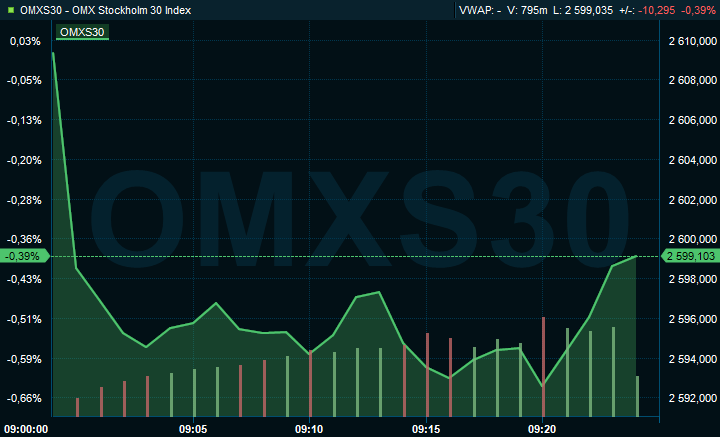Viewport: 720px width, 437px height.
Task: Click the line's starting peak at 09:00
Action: coord(53,53)
